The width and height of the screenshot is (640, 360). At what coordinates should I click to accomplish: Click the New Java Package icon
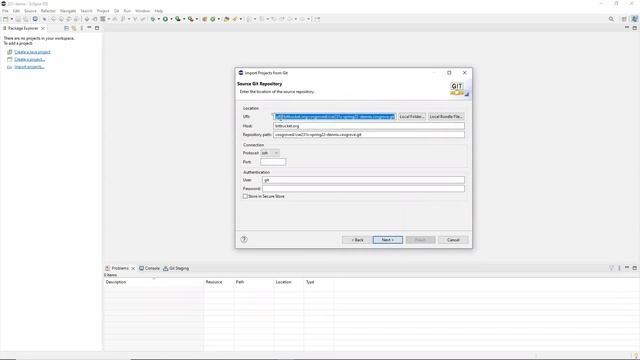point(205,19)
